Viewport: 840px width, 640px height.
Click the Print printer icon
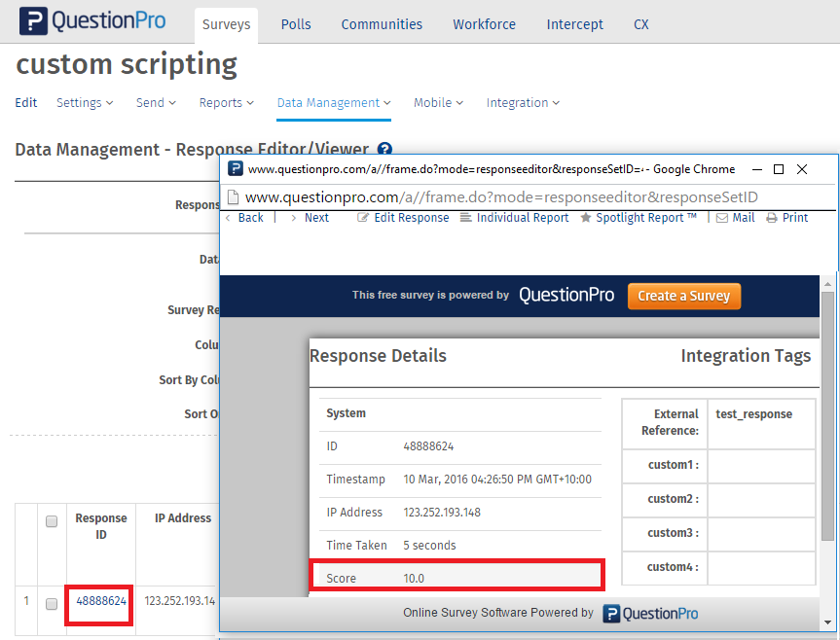772,218
